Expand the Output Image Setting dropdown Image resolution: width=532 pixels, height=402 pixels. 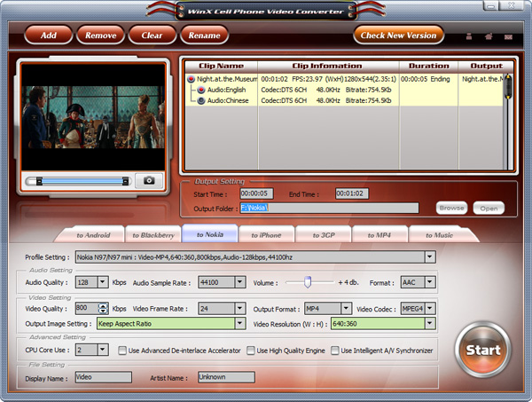240,323
